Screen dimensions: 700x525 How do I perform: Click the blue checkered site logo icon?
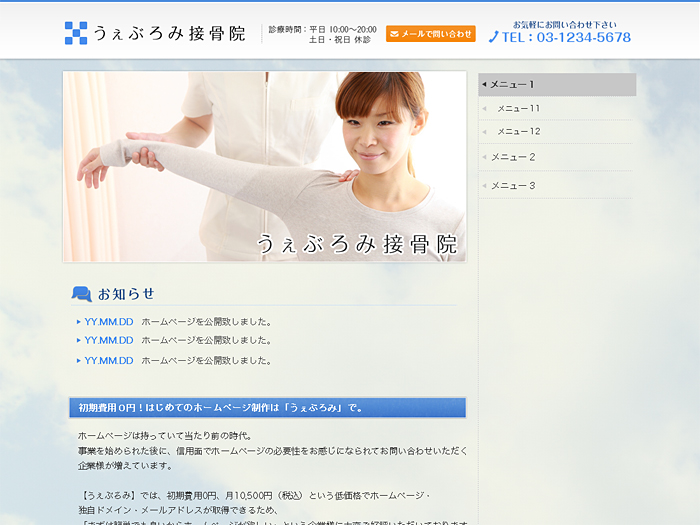tap(76, 33)
